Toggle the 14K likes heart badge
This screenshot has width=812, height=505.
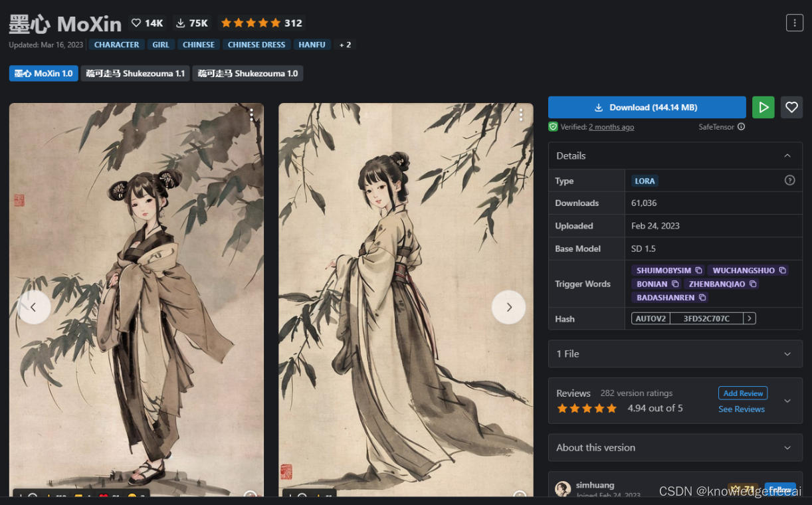coord(147,23)
